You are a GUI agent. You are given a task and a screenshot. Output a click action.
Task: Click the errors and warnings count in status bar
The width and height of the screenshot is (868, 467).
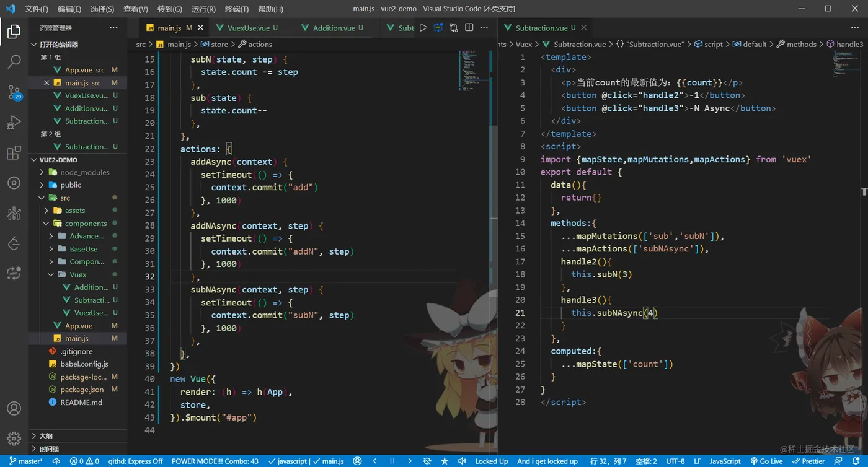click(x=84, y=461)
